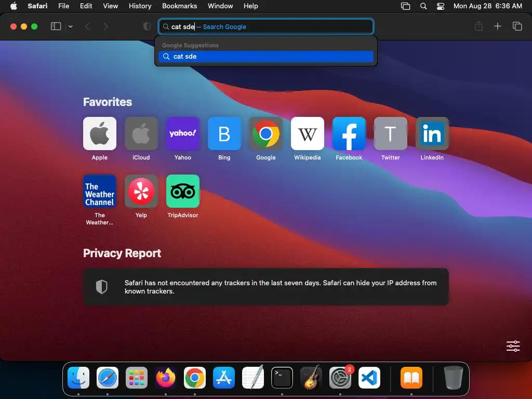Launch Google Chrome from the Dock
The image size is (532, 399).
(x=195, y=378)
